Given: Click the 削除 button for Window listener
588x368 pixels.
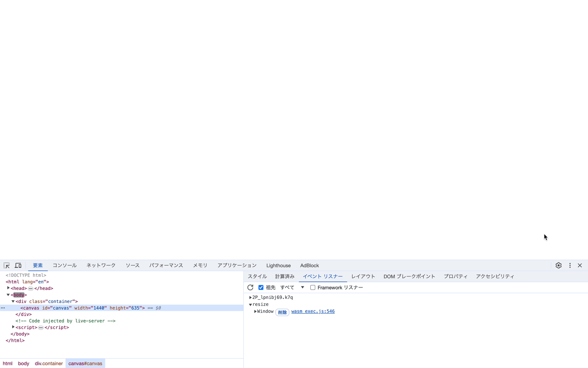Looking at the screenshot, I should pos(282,312).
